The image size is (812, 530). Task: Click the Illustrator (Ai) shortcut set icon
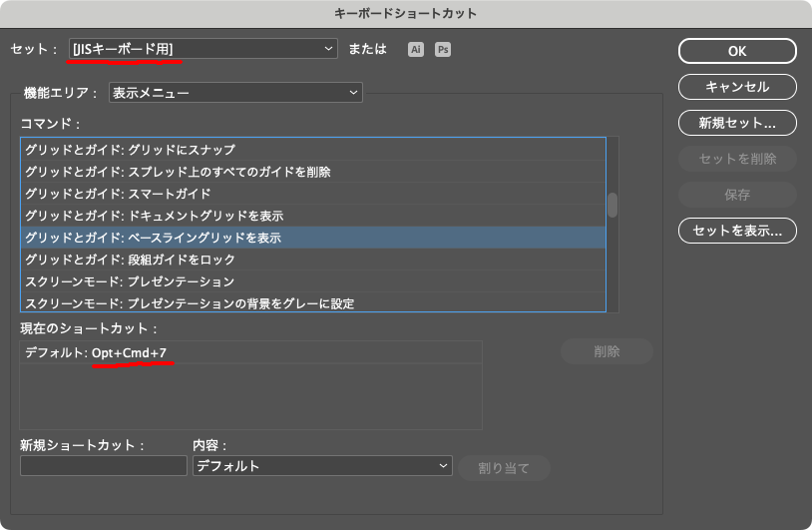416,49
